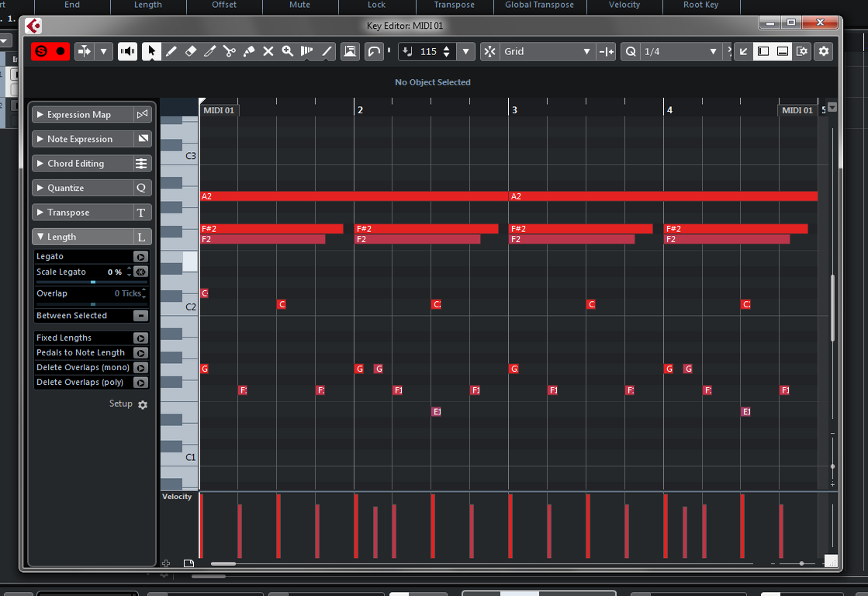Select the Draw pencil tool
This screenshot has height=596, width=868.
coord(171,51)
